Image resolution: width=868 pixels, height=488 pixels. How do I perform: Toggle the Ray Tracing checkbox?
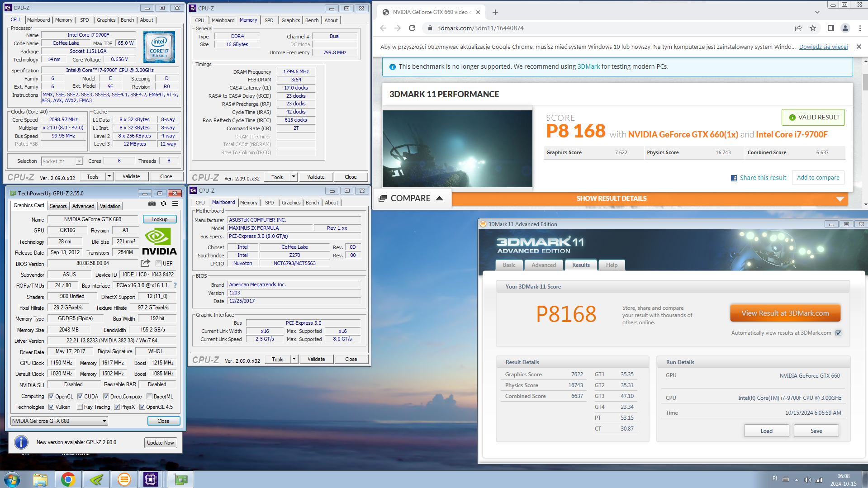80,407
